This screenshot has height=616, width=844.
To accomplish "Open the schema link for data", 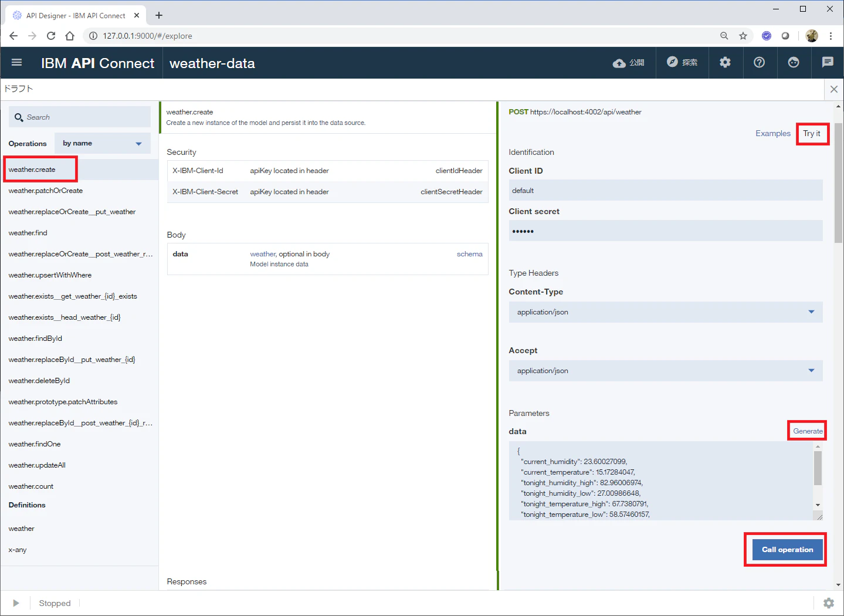I will [470, 254].
